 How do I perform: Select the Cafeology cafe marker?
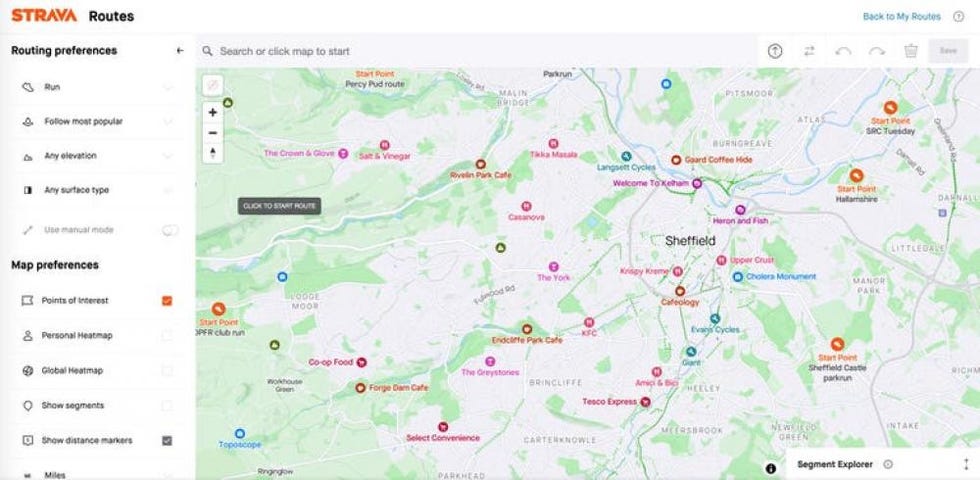[679, 291]
